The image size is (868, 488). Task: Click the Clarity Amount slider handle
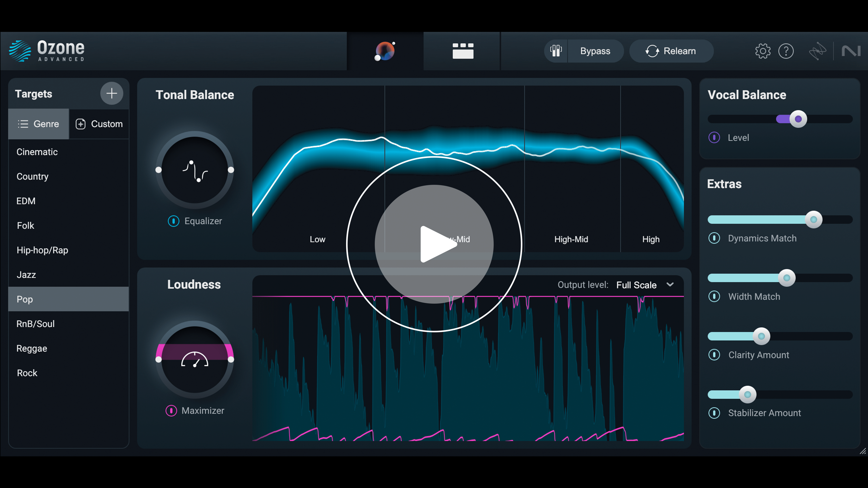click(x=762, y=336)
